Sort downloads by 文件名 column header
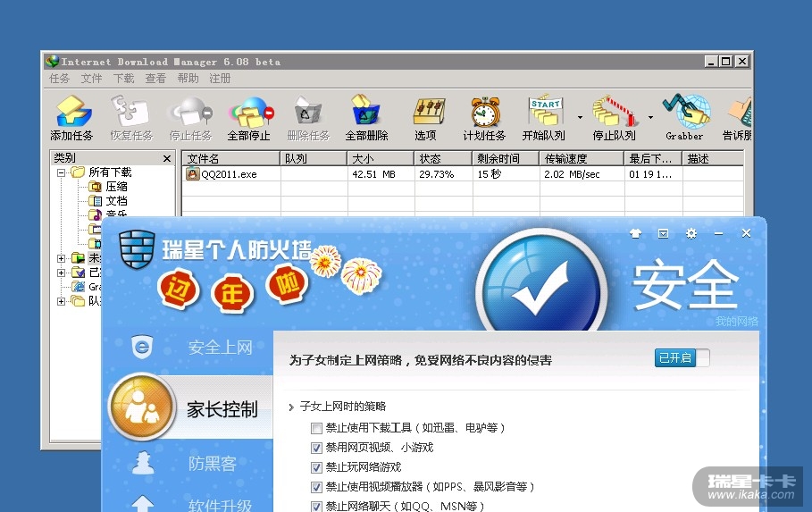Viewport: 812px width, 512px height. [x=231, y=158]
